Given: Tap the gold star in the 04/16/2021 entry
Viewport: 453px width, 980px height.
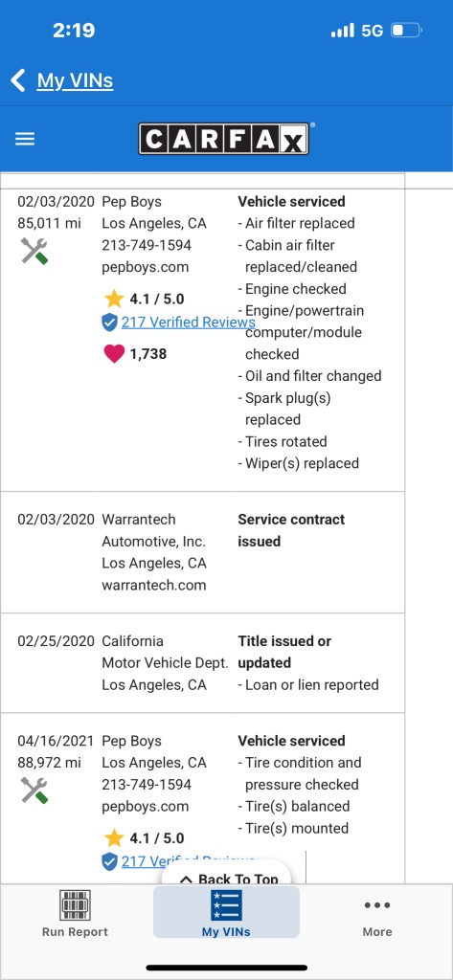Looking at the screenshot, I should click(x=114, y=838).
